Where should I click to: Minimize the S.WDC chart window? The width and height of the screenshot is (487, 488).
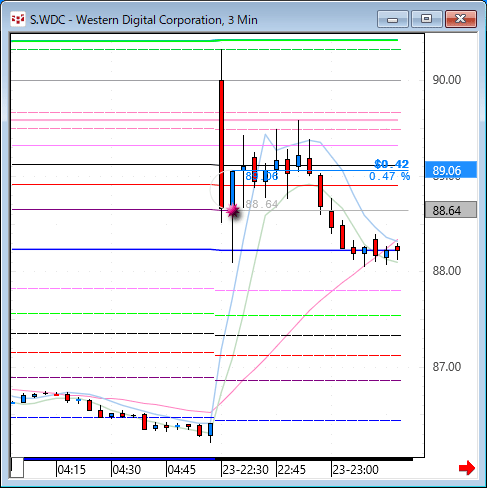393,19
